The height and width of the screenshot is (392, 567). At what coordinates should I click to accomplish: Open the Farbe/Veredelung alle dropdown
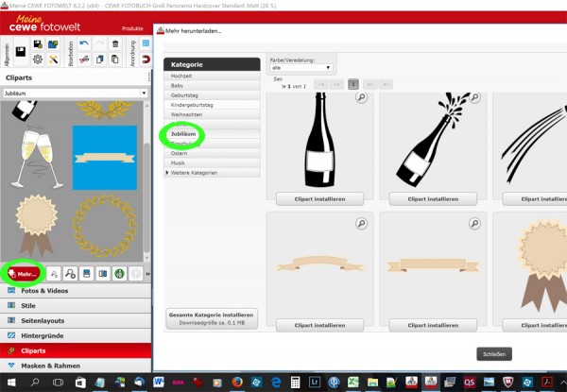pyautogui.click(x=301, y=68)
